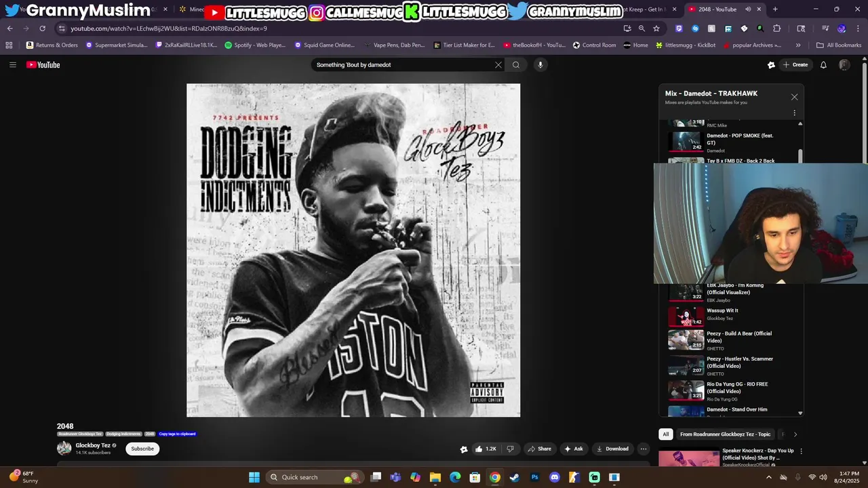Click taskbar Quick search box
Screen dimensions: 868x488
(315, 477)
